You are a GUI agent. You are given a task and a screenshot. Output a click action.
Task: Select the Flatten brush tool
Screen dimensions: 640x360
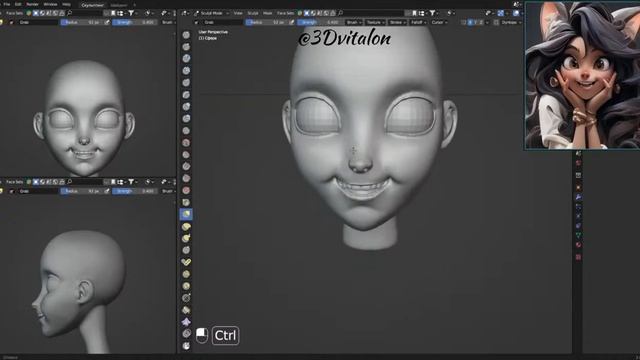186,155
